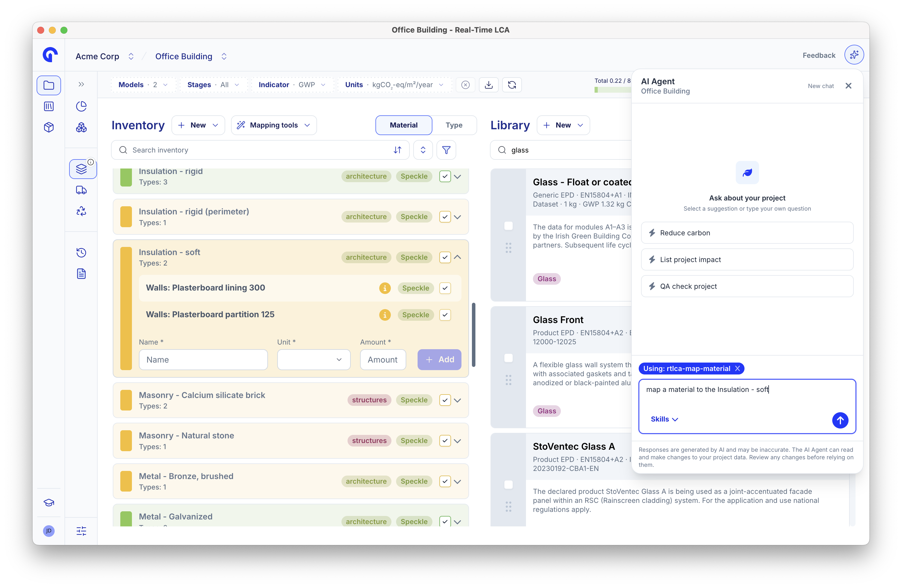Open the history clock icon
Image resolution: width=902 pixels, height=588 pixels.
coord(81,252)
